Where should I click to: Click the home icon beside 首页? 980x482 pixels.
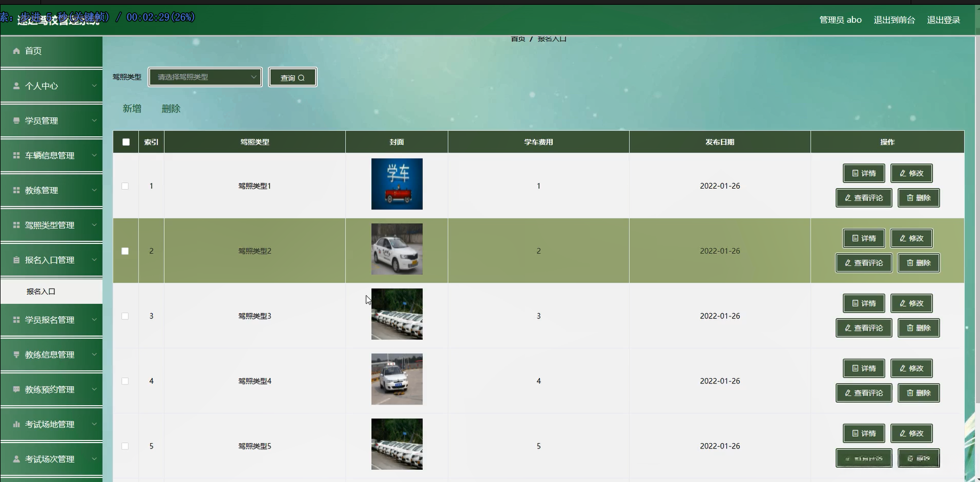(17, 51)
